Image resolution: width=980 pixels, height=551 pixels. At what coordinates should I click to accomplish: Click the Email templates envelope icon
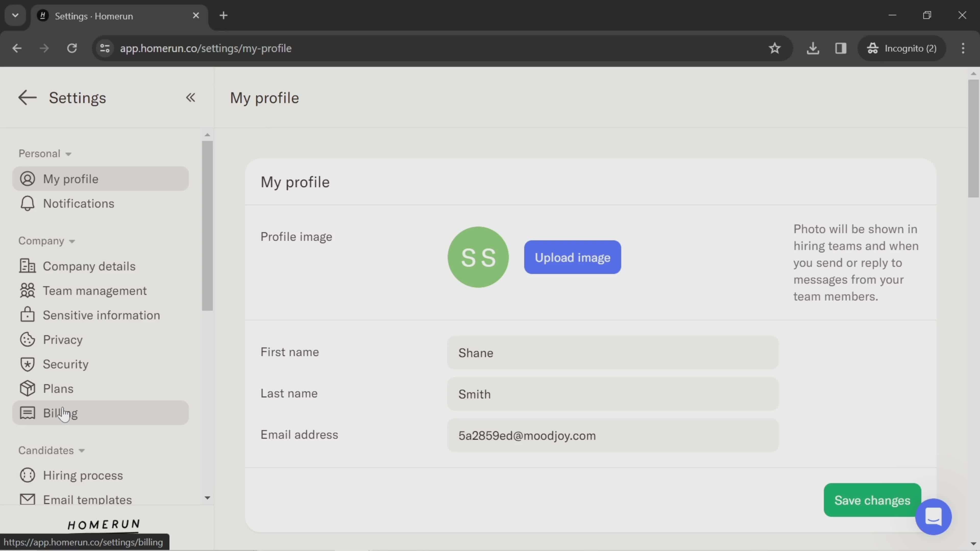pyautogui.click(x=27, y=499)
